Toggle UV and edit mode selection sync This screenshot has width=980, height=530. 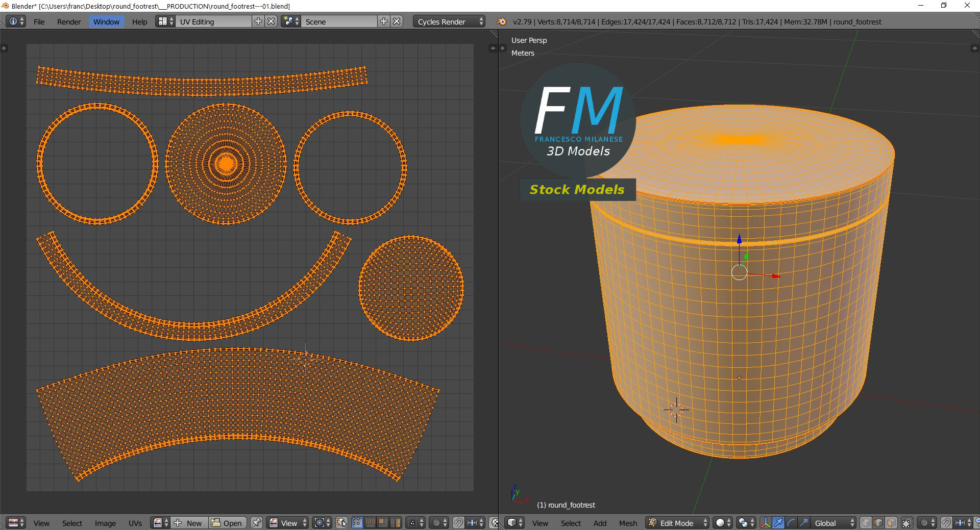point(341,523)
